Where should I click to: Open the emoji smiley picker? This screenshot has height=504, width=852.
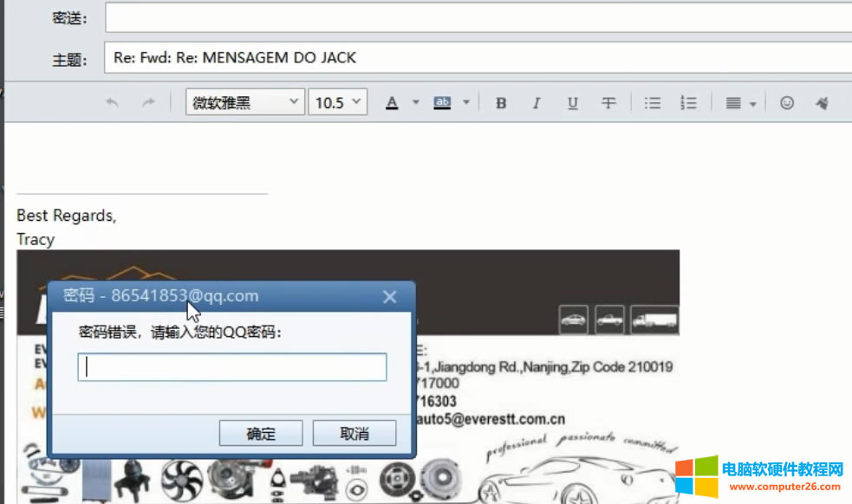click(787, 103)
